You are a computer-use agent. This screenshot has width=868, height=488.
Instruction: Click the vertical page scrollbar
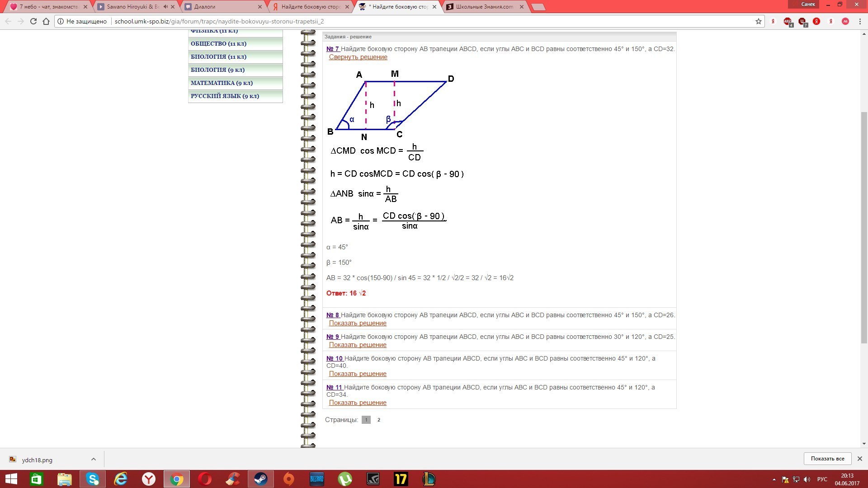[864, 226]
